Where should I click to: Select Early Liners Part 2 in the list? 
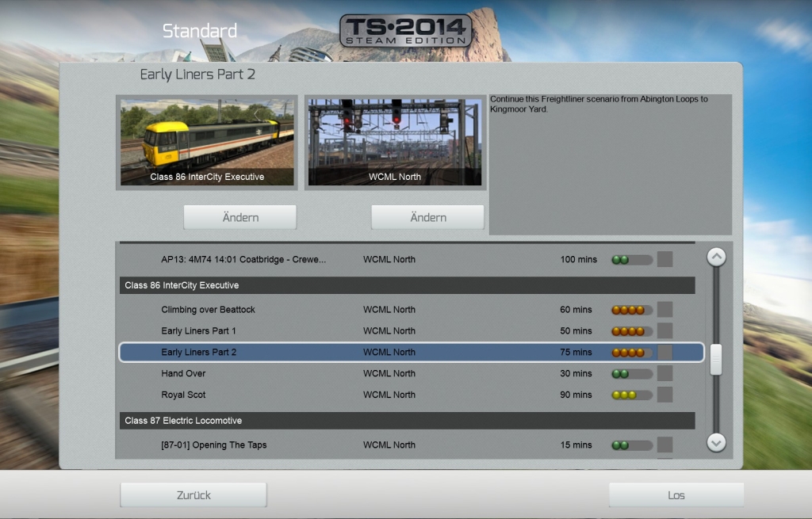(x=412, y=352)
